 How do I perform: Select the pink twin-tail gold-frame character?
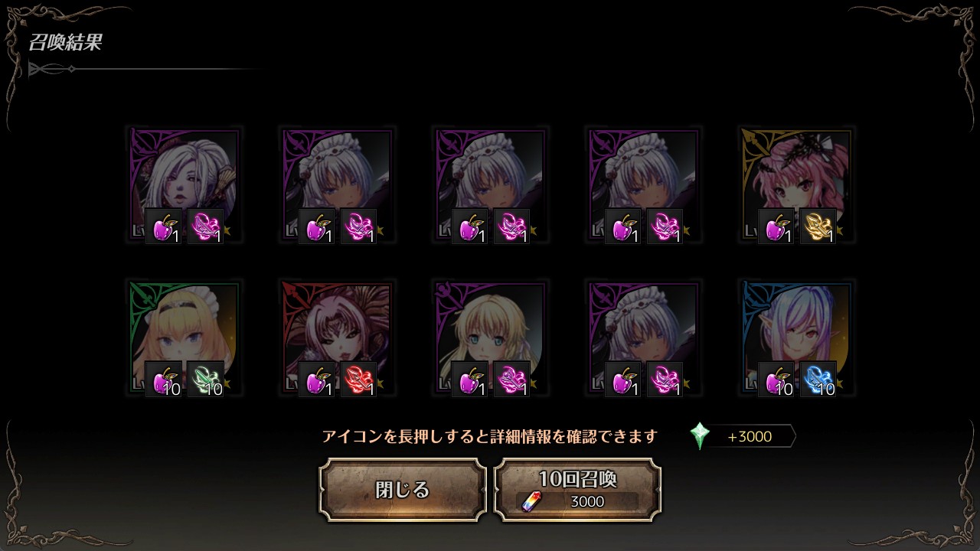(796, 185)
